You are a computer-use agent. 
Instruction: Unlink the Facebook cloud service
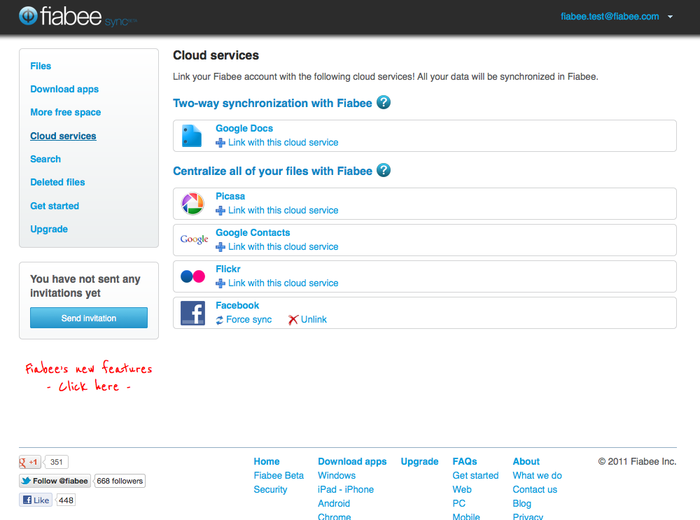308,320
